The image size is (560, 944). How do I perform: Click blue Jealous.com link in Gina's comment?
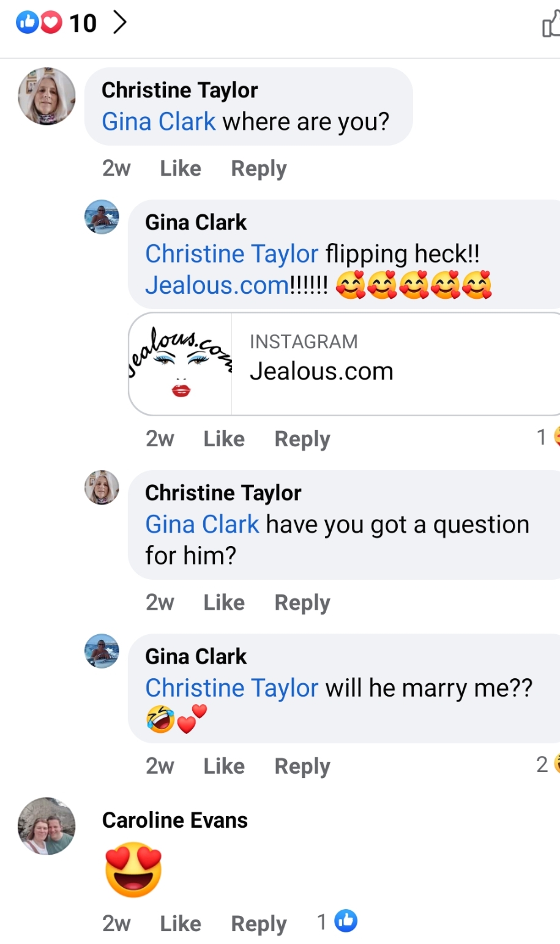click(217, 285)
